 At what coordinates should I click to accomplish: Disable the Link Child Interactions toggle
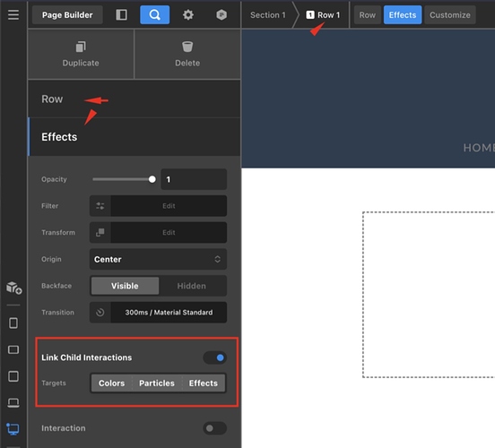pos(215,358)
